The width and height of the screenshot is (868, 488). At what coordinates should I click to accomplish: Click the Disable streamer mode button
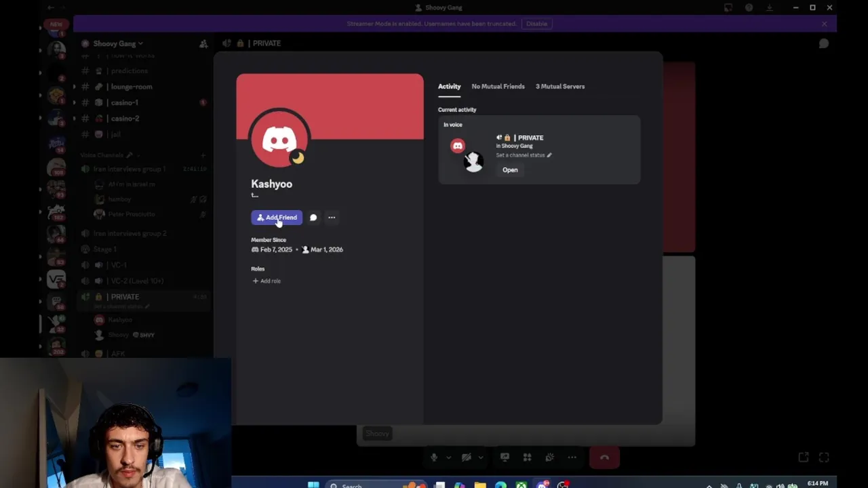pyautogui.click(x=536, y=24)
